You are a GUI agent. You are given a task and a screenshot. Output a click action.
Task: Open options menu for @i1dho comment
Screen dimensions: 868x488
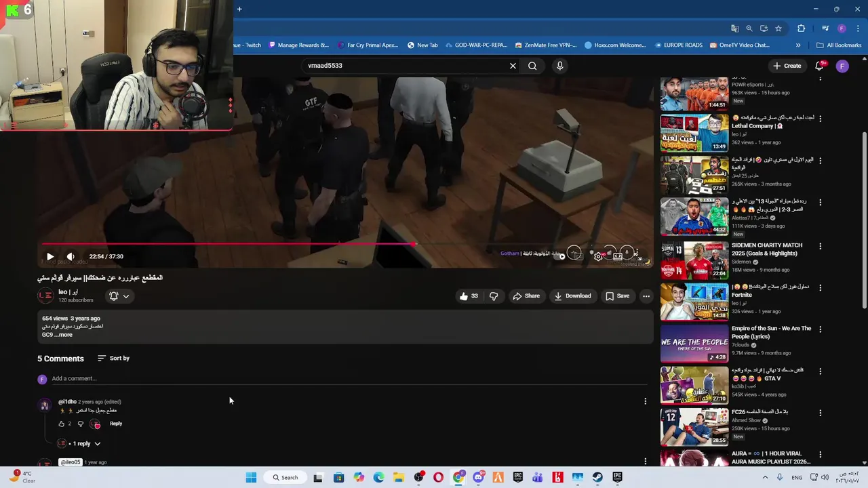[x=645, y=401]
